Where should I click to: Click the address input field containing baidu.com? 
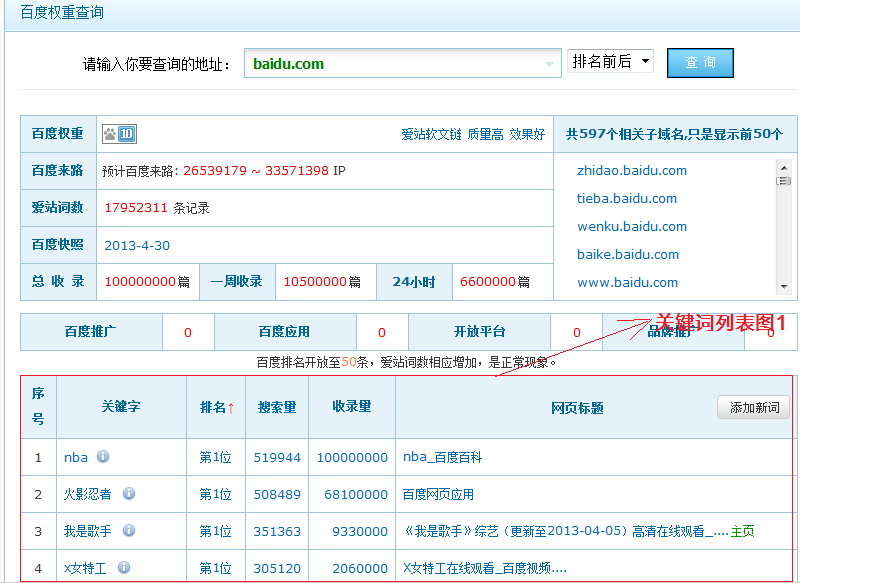[x=395, y=64]
